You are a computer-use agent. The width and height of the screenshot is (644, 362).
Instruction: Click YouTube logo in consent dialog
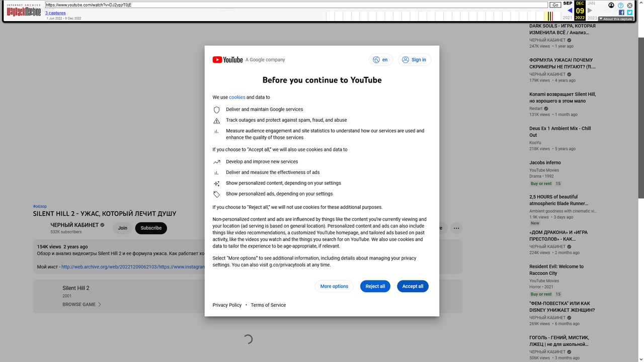pyautogui.click(x=227, y=60)
